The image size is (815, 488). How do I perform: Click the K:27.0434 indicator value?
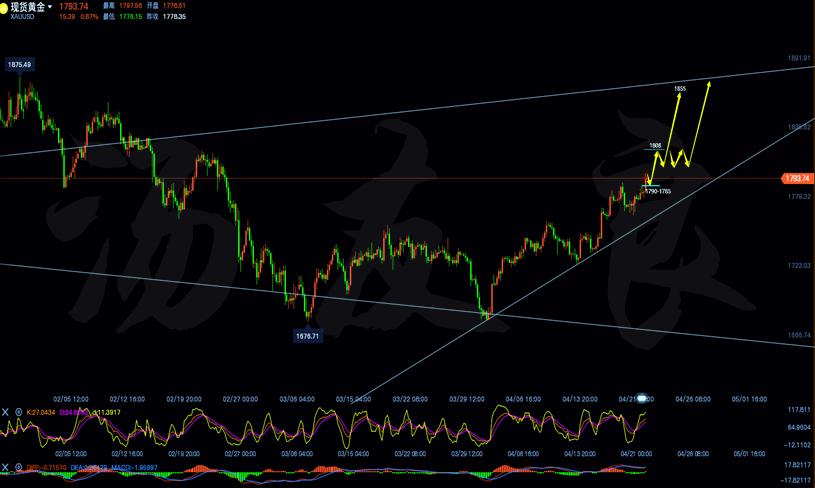(41, 412)
